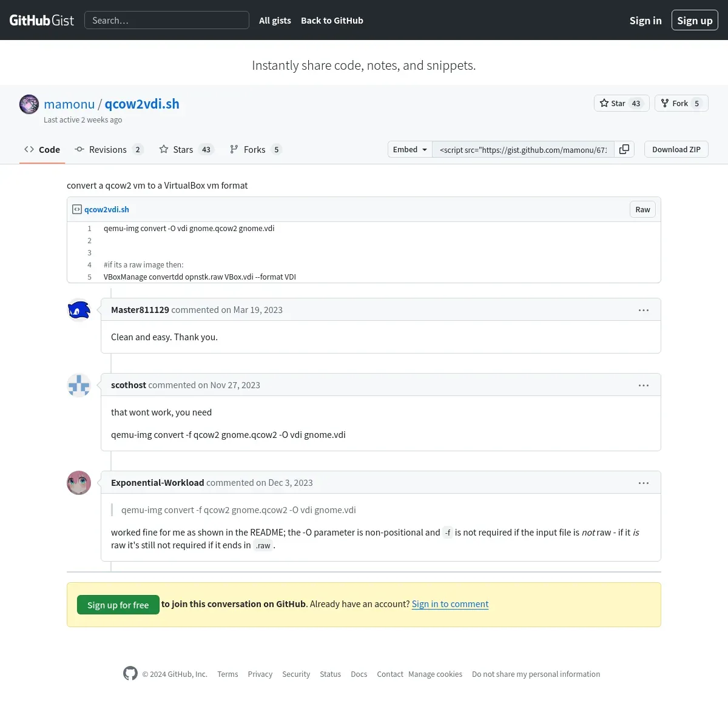728x706 pixels.
Task: Click the Sign in to comment link
Action: pyautogui.click(x=450, y=604)
